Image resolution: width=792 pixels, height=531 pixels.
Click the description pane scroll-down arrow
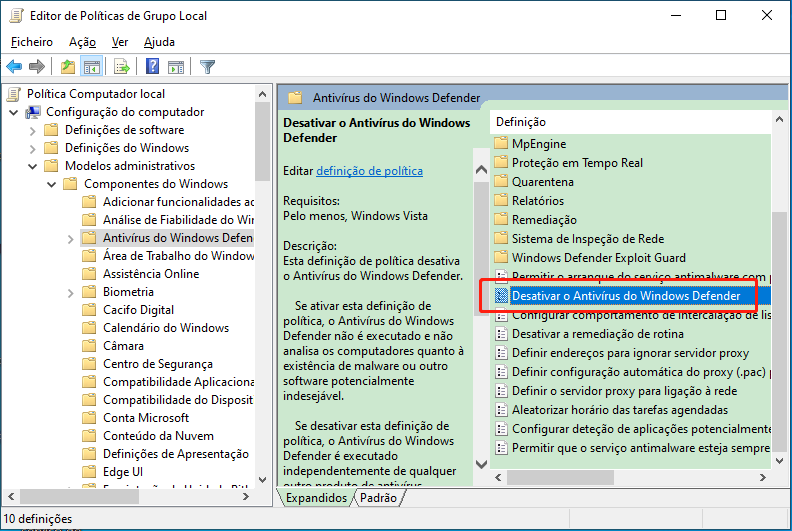pyautogui.click(x=481, y=463)
